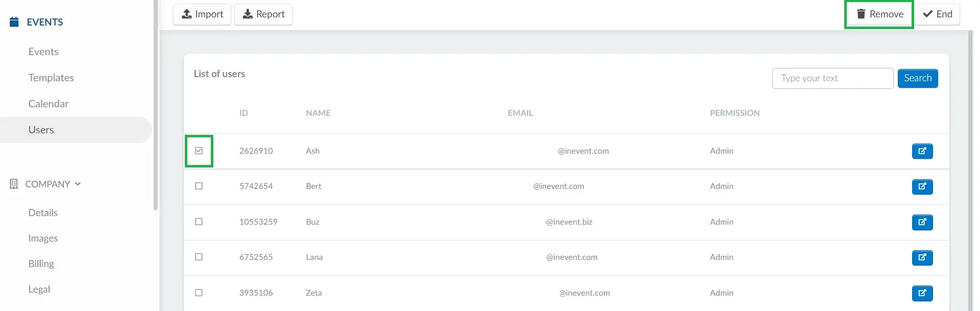This screenshot has width=980, height=311.
Task: Click the Import button
Action: point(202,14)
